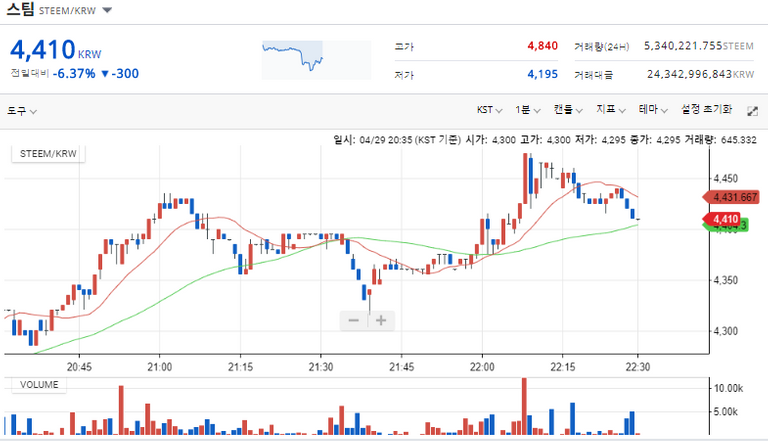Zoom out chart with minus button
768x441 pixels.
click(x=354, y=320)
